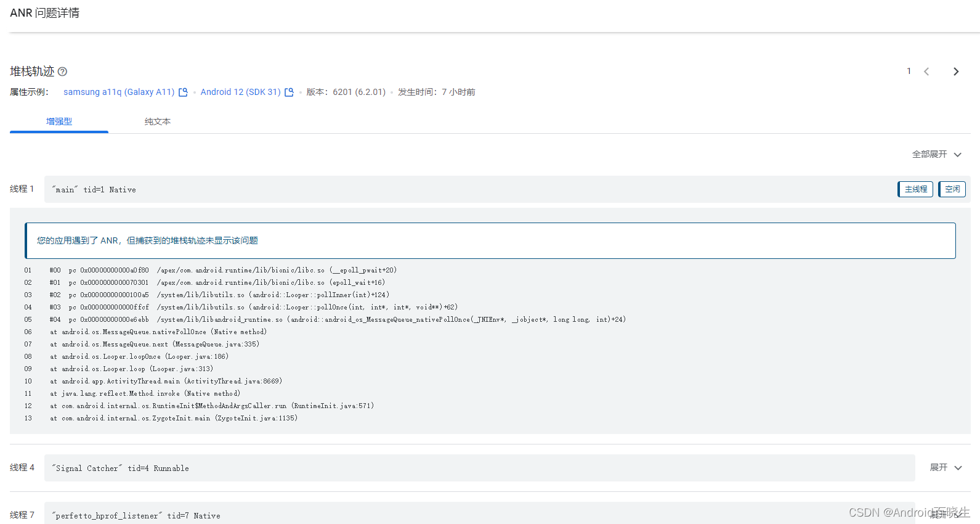Click the 线程 1 label
This screenshot has height=524, width=980.
click(22, 189)
